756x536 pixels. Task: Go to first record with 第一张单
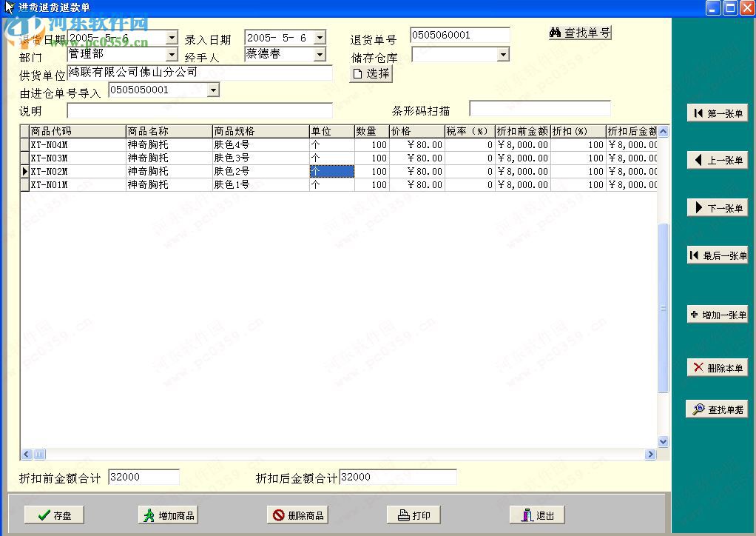(x=718, y=113)
